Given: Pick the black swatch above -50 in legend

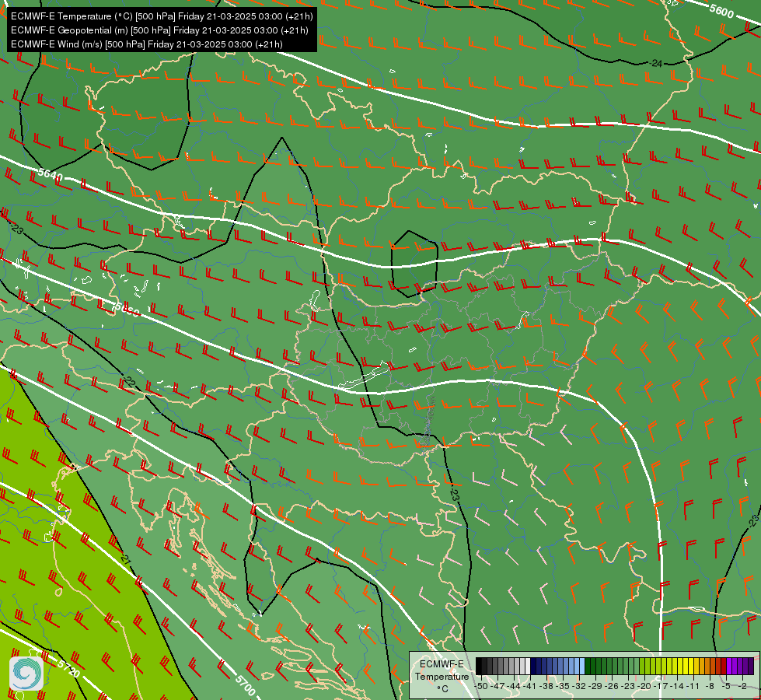Looking at the screenshot, I should coord(479,666).
